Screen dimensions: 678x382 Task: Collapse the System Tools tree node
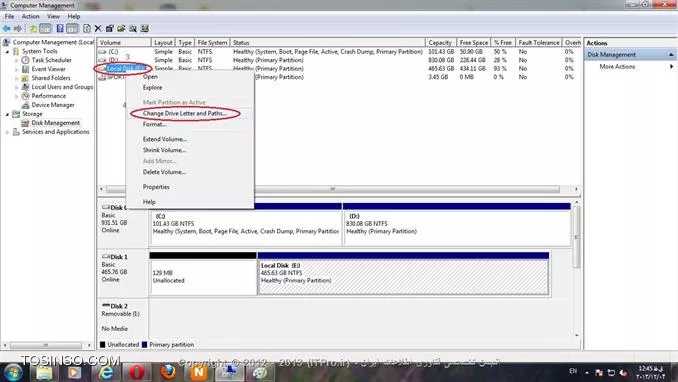pos(7,51)
